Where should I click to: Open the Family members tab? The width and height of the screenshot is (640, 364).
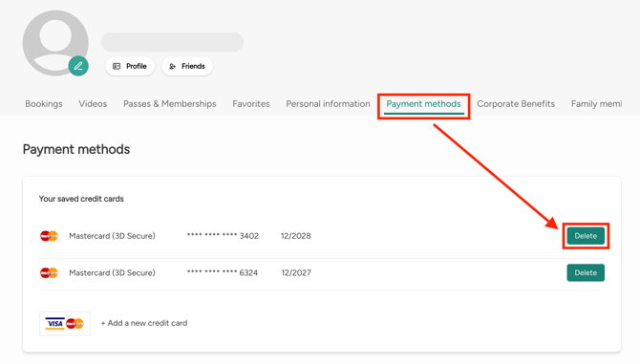click(596, 103)
